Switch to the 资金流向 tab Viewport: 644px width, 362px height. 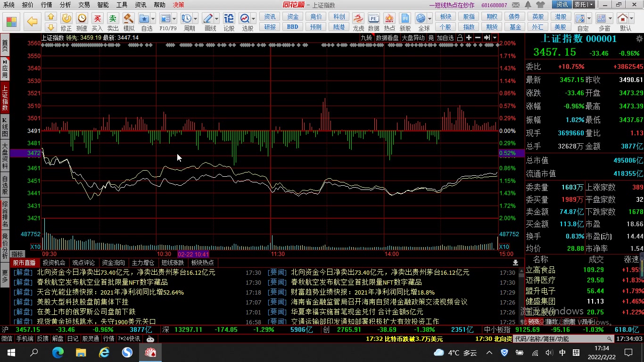point(113,263)
